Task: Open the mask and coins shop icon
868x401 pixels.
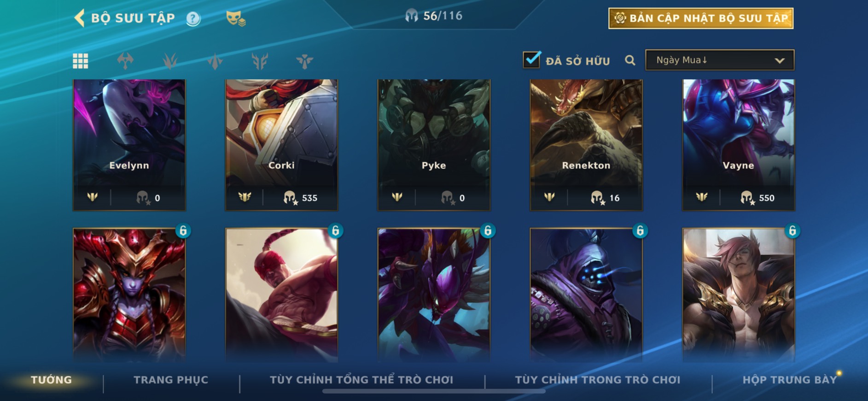Action: click(236, 18)
